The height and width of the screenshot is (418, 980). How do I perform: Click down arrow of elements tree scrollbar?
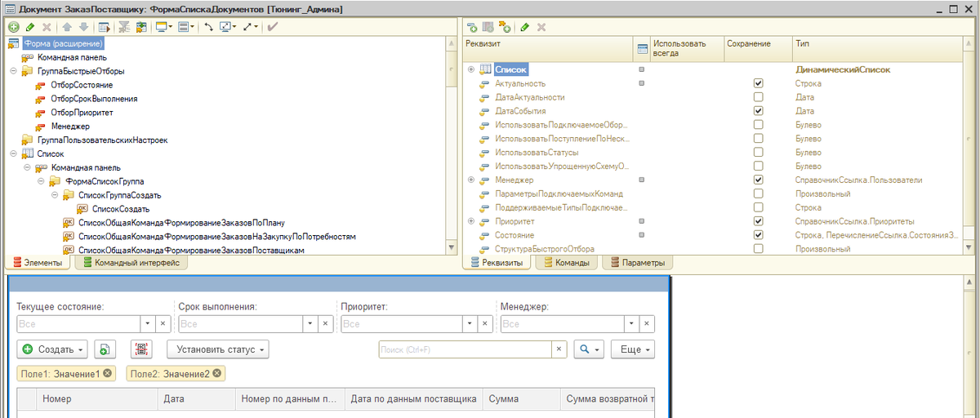point(451,248)
